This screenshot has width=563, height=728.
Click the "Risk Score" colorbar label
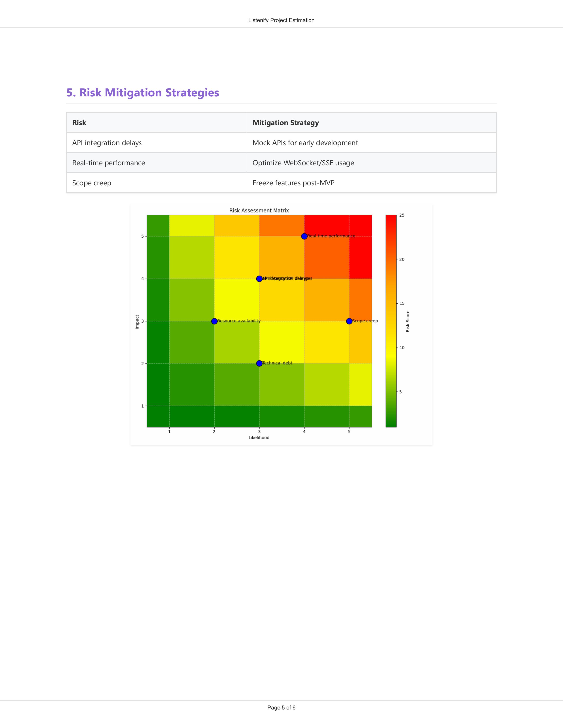click(x=408, y=321)
